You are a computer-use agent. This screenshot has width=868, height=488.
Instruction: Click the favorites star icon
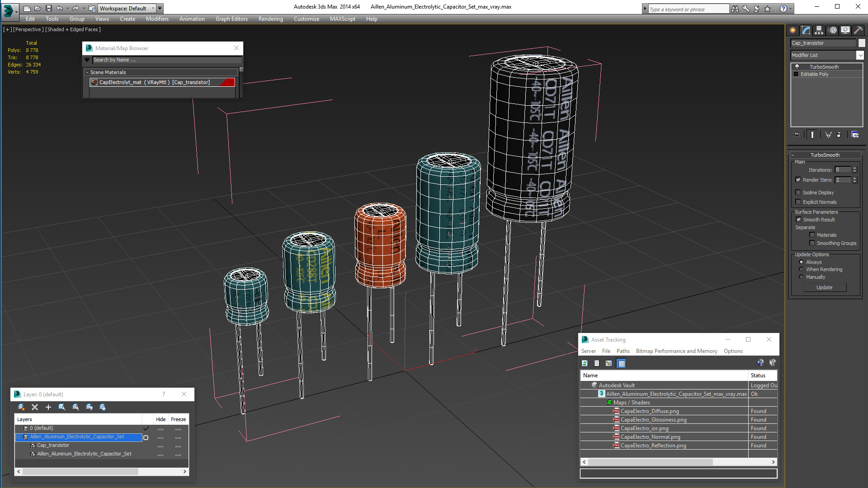coord(768,9)
